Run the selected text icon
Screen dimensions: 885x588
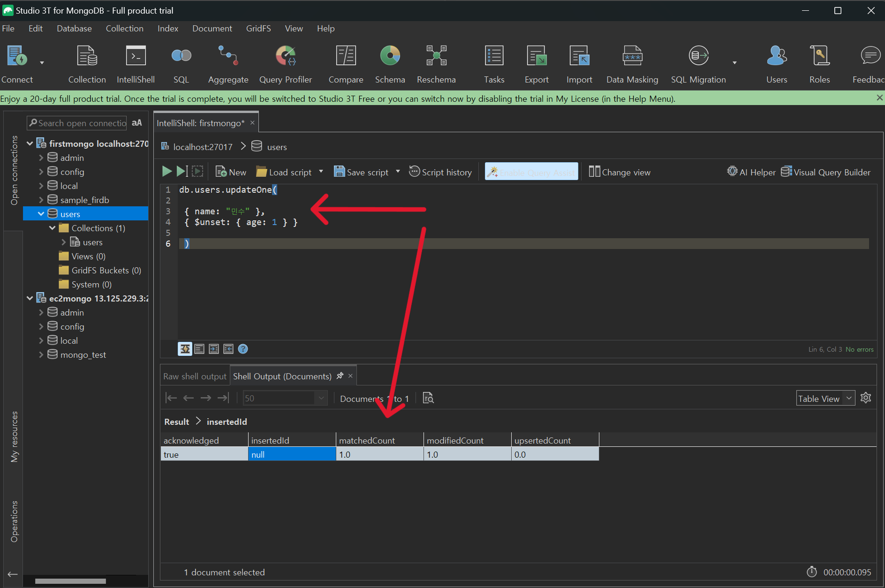197,172
